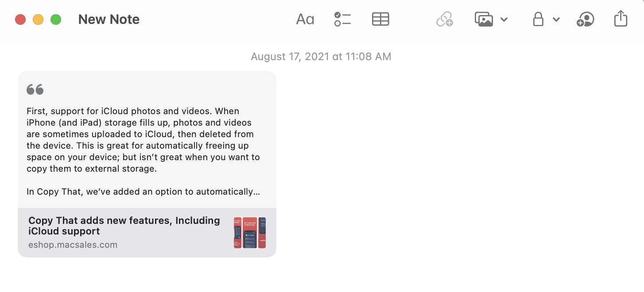
Task: Open the "Copy That adds new features" link
Action: 124,226
